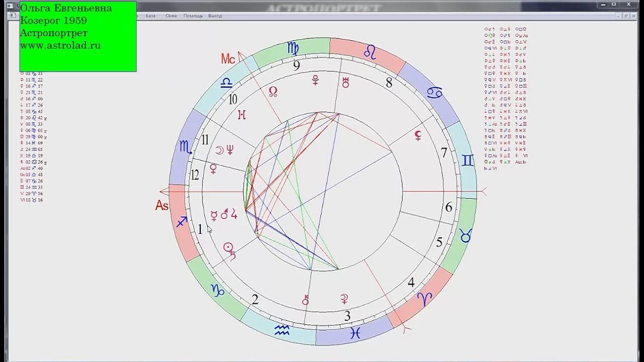The height and width of the screenshot is (362, 644).
Task: Select the V cusp row reading 29 Aries 56
Action: [x=31, y=193]
